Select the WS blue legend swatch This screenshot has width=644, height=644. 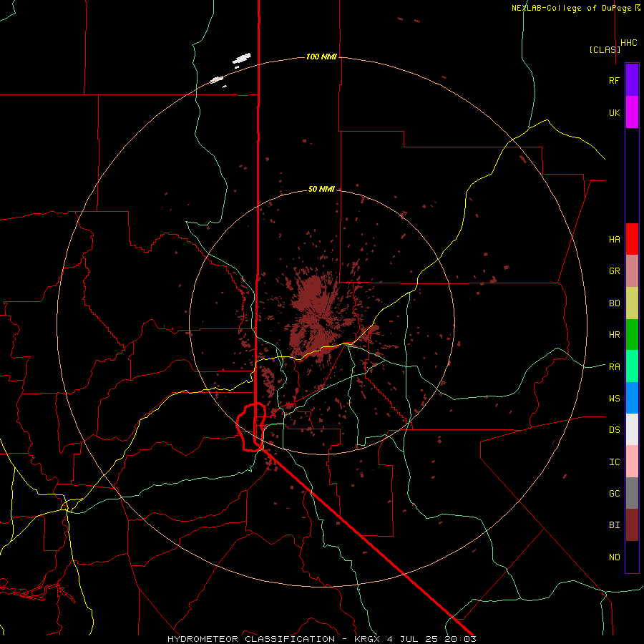(632, 398)
